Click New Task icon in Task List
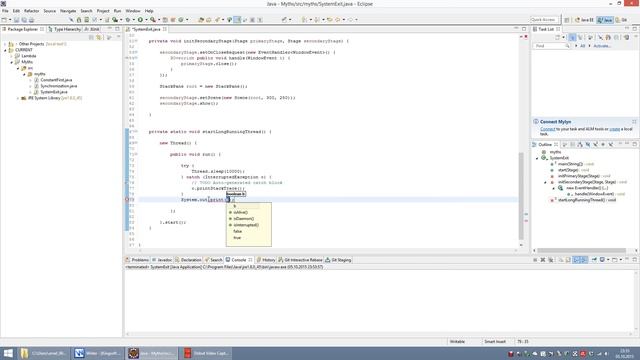640x360 pixels. click(x=557, y=37)
